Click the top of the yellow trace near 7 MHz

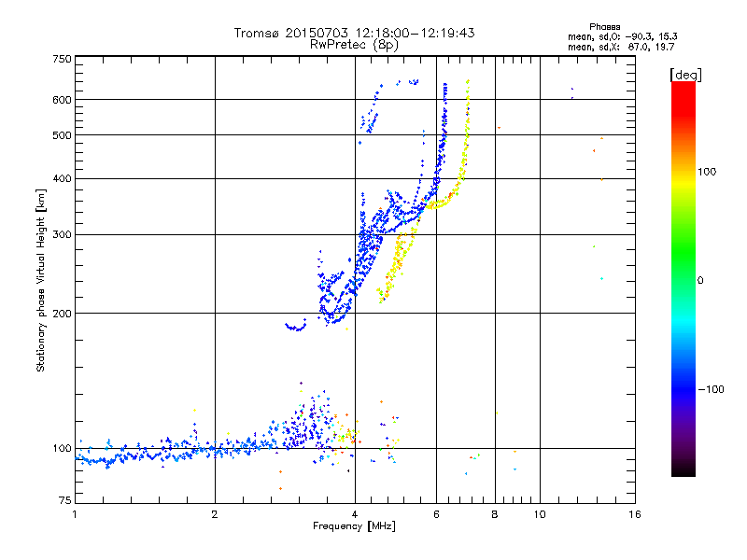coord(468,82)
